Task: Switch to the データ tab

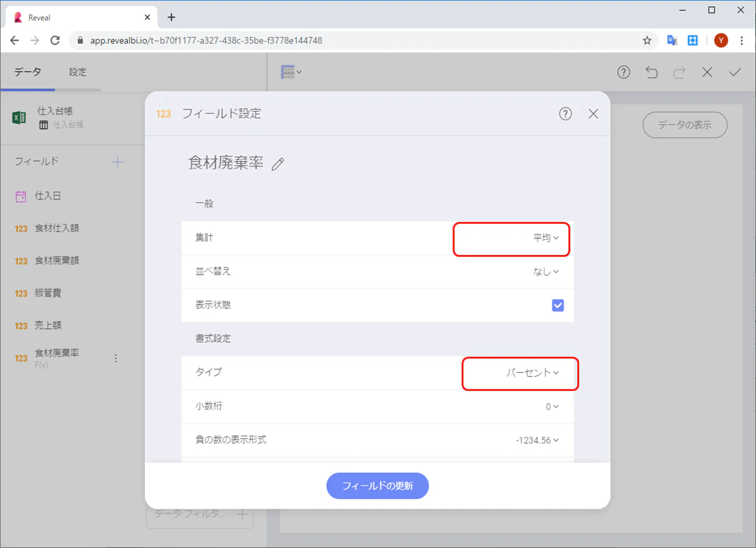Action: [27, 72]
